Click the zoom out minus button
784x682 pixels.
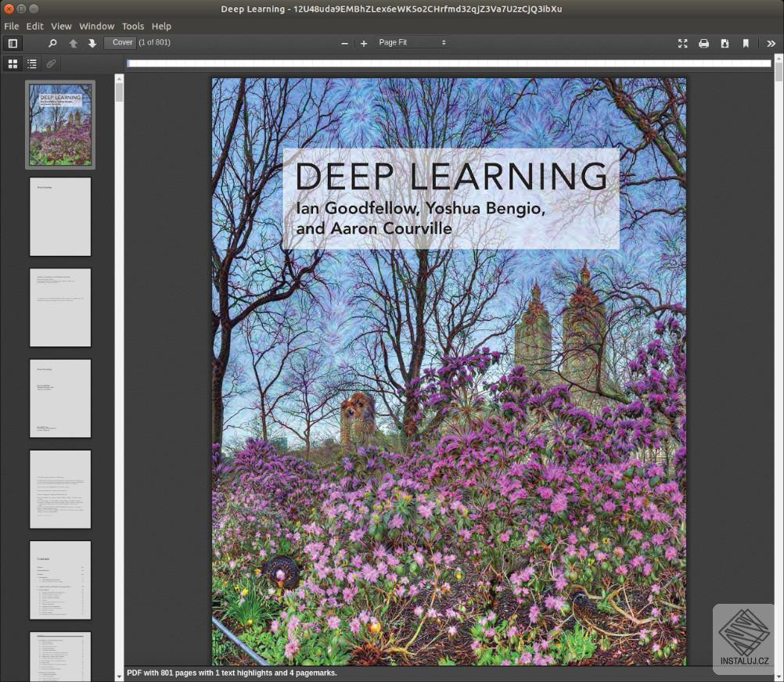(344, 43)
